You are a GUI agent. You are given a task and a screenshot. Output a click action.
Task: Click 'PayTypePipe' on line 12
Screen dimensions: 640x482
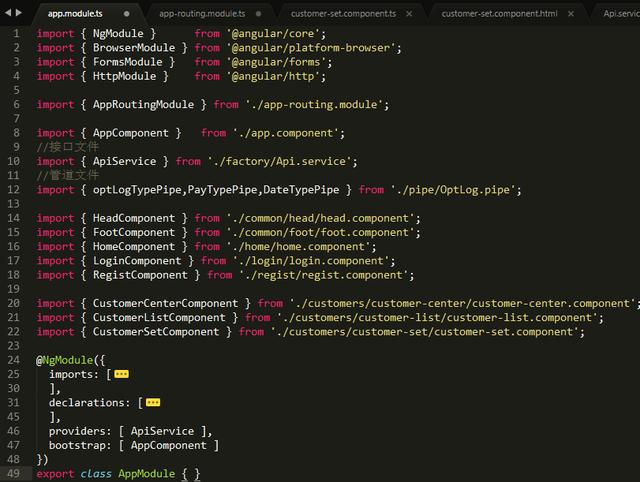pos(222,190)
